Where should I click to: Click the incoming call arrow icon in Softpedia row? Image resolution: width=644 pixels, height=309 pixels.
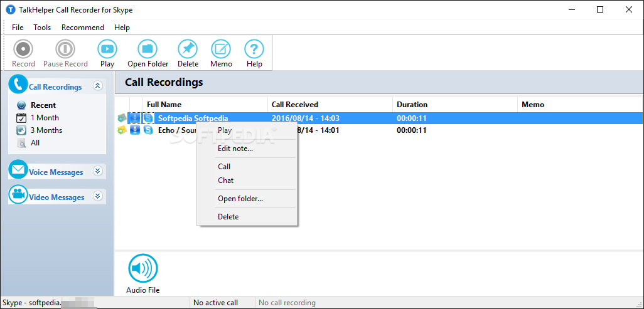pyautogui.click(x=135, y=118)
